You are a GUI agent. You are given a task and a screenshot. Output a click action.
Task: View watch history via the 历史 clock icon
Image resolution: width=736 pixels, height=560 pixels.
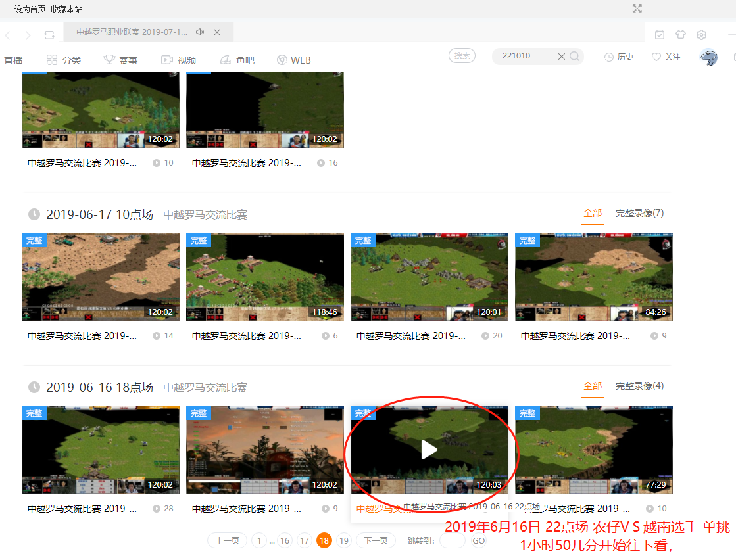618,57
